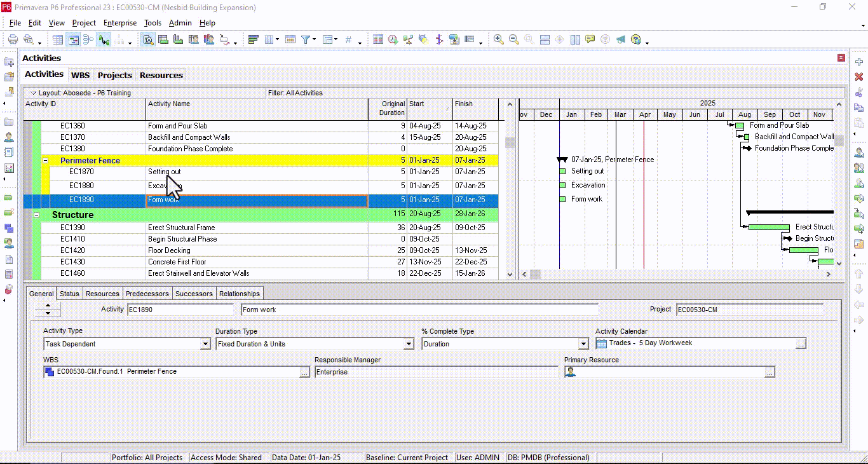The height and width of the screenshot is (464, 868).
Task: Open Resources person icon in left sidebar
Action: (x=9, y=137)
